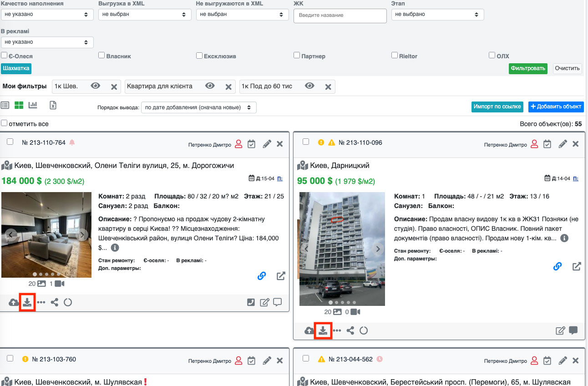Enable the Ексклюзив filter checkbox

click(x=199, y=56)
